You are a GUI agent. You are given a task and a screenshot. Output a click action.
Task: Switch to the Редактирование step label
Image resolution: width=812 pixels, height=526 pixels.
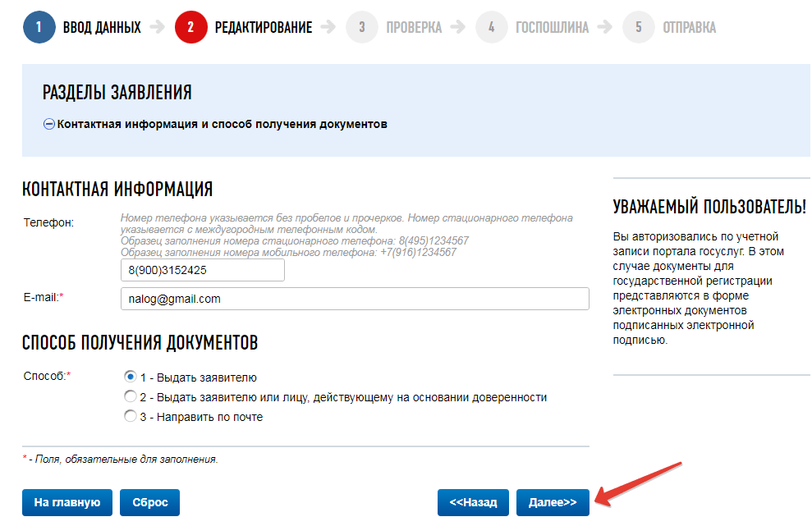pyautogui.click(x=264, y=27)
